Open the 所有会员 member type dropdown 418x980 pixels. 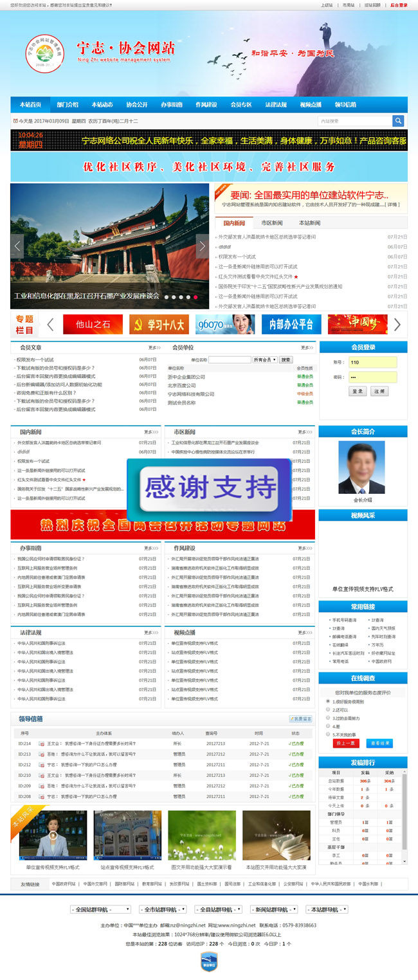(x=264, y=360)
